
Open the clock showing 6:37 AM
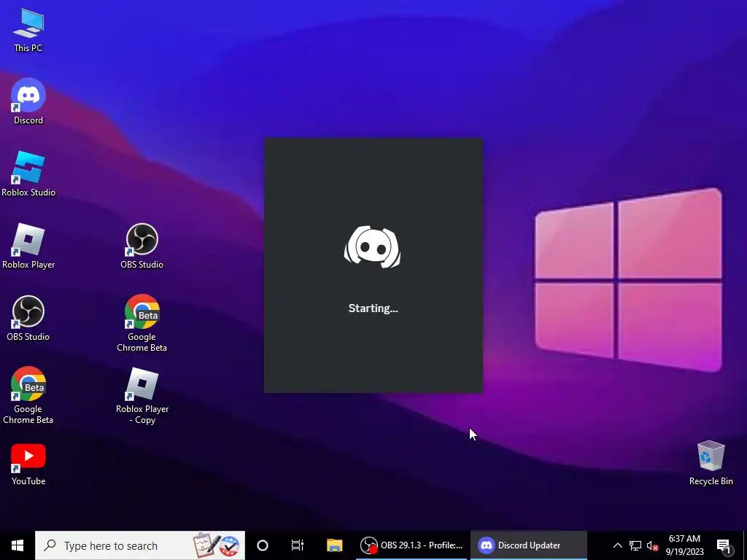pos(684,545)
